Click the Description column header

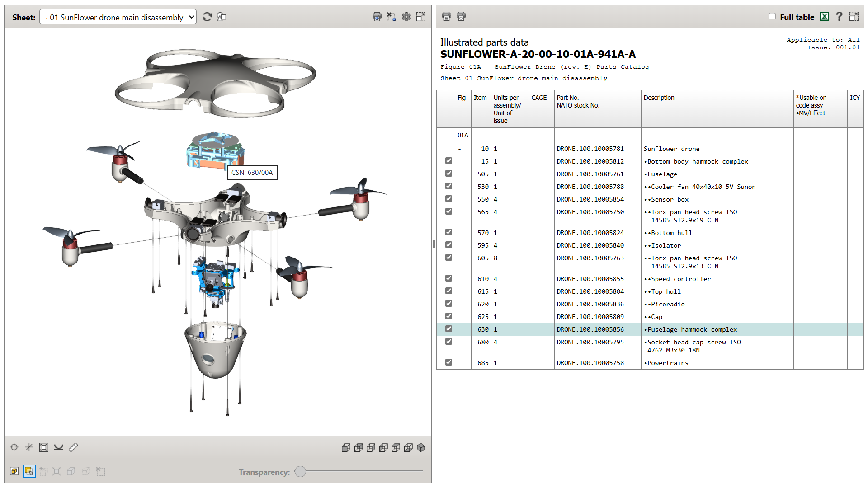click(659, 98)
